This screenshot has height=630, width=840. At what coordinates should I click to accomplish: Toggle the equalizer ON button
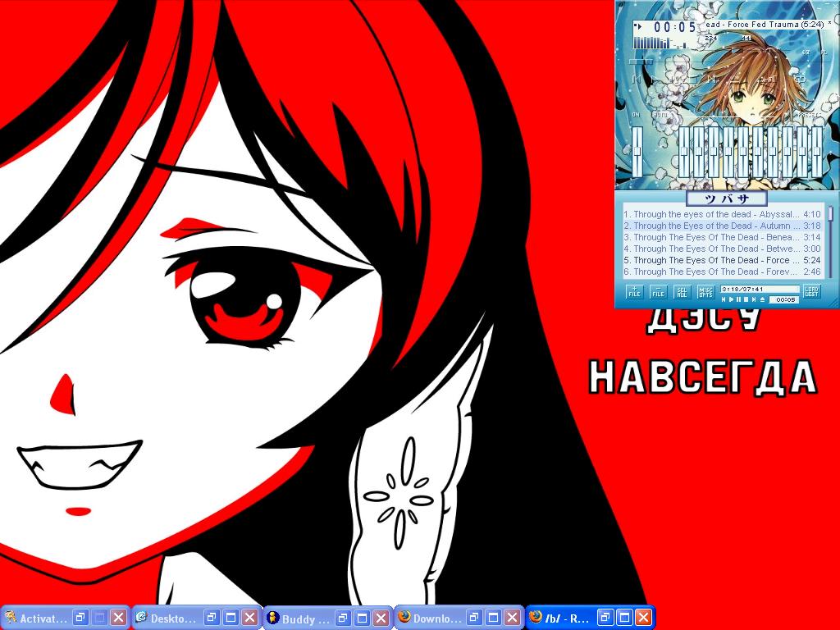tap(636, 115)
